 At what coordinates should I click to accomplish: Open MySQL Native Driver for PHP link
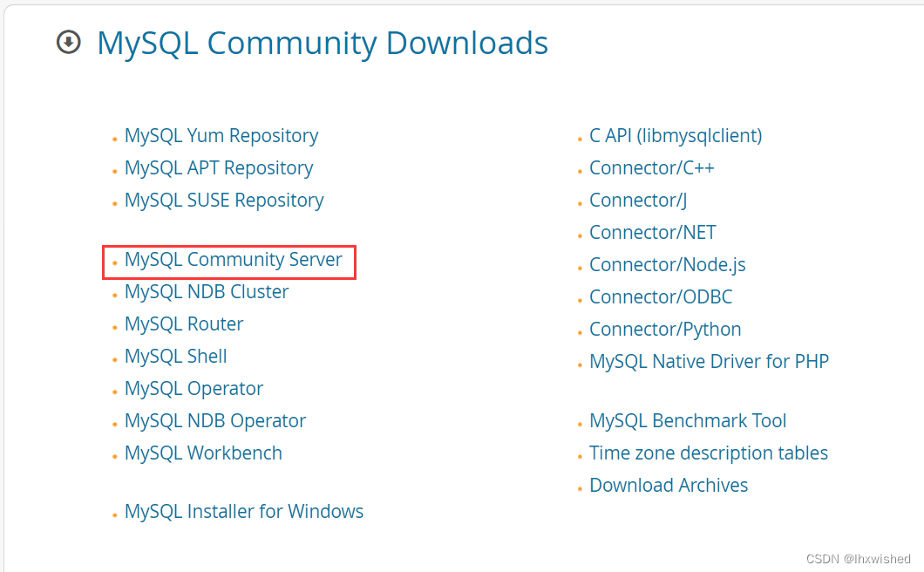709,362
